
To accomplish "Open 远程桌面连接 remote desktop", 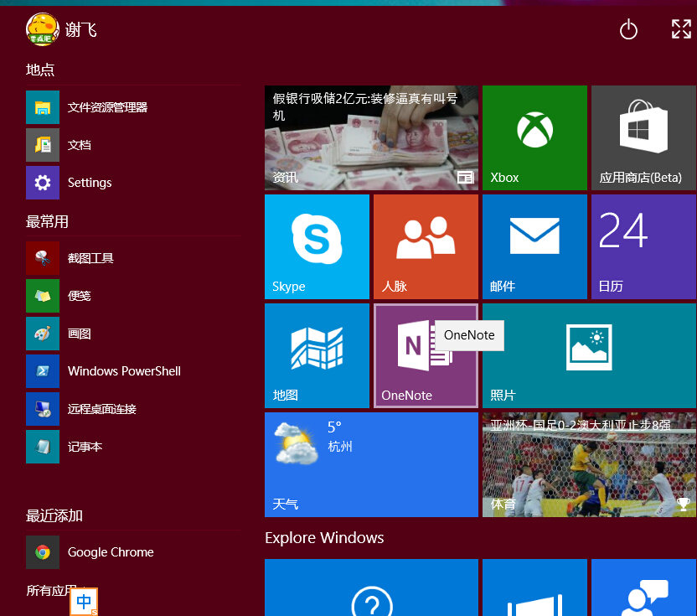I will click(x=133, y=409).
